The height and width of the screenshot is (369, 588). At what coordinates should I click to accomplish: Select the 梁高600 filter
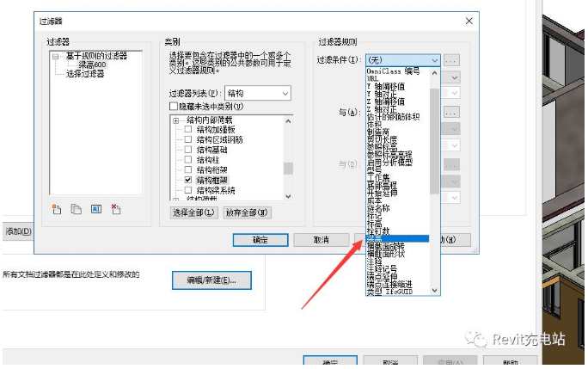(x=92, y=65)
